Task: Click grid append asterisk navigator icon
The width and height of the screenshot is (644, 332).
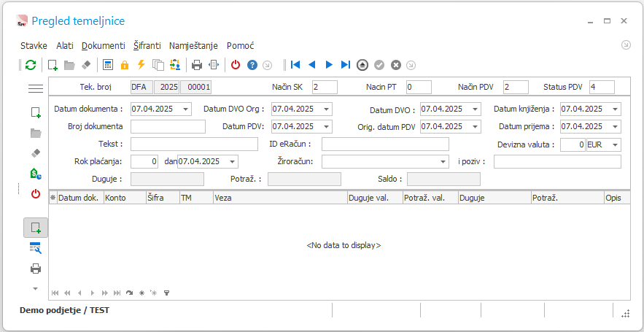Action: coord(141,293)
